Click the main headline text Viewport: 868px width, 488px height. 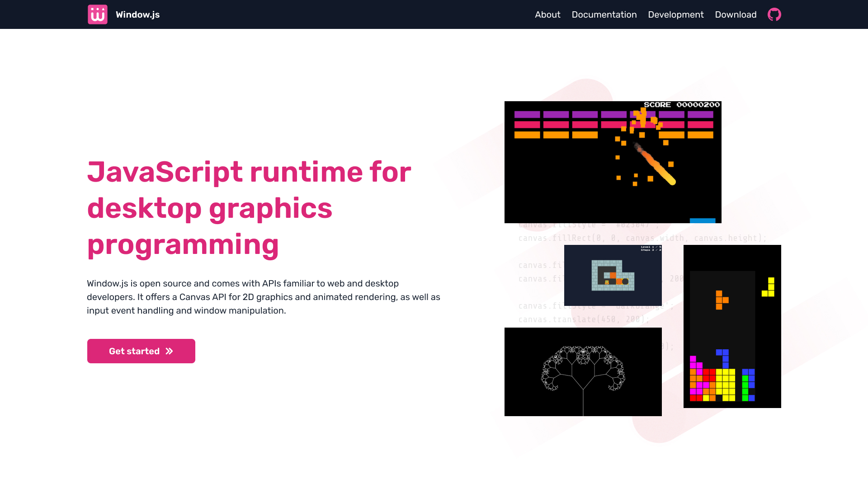coord(249,208)
